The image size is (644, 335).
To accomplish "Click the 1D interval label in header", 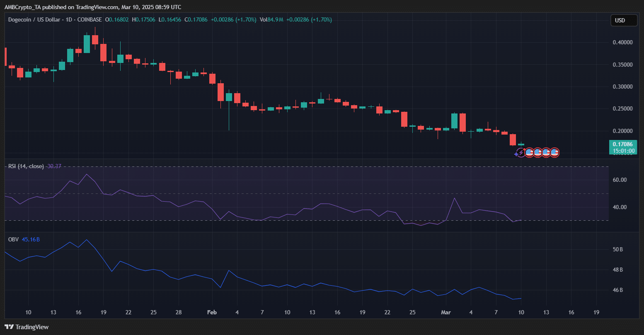I will point(68,19).
